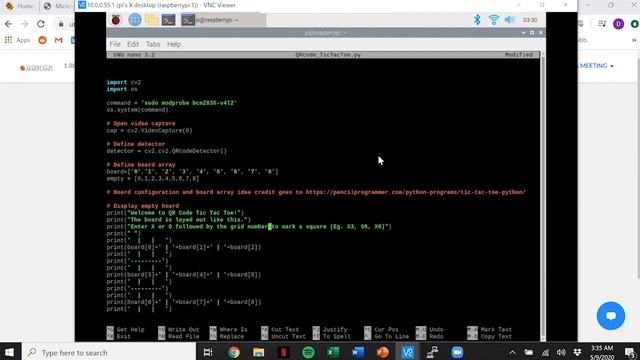
Task: Click the Modified status in nano header
Action: click(518, 55)
